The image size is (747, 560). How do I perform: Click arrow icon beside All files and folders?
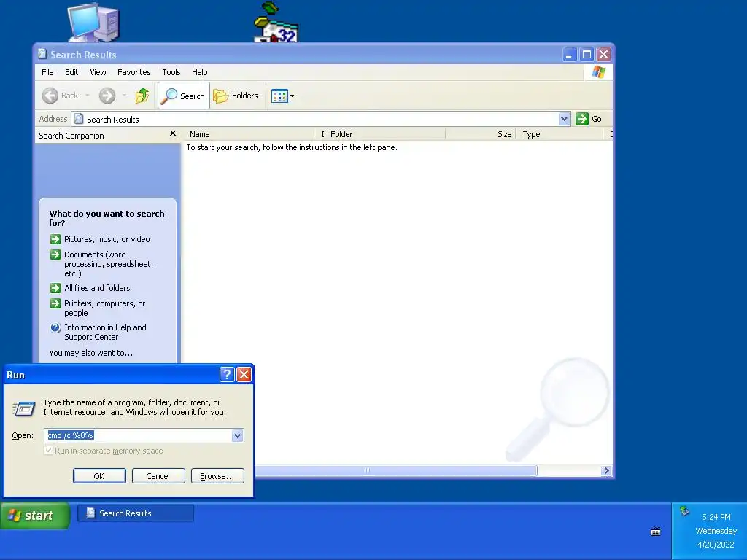55,288
